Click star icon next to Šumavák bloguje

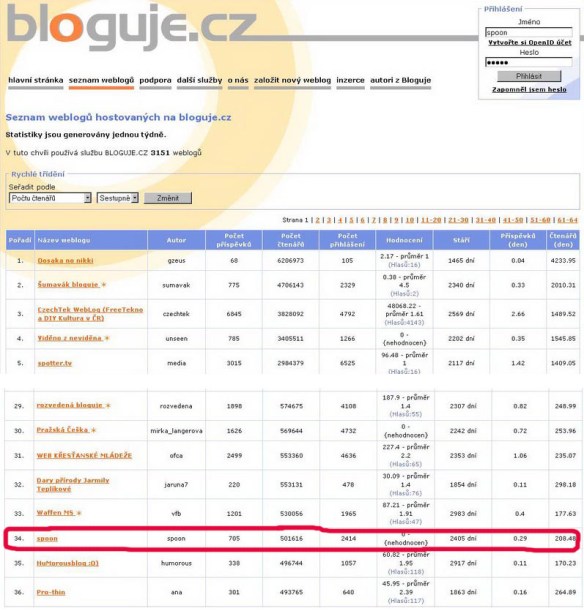point(104,285)
